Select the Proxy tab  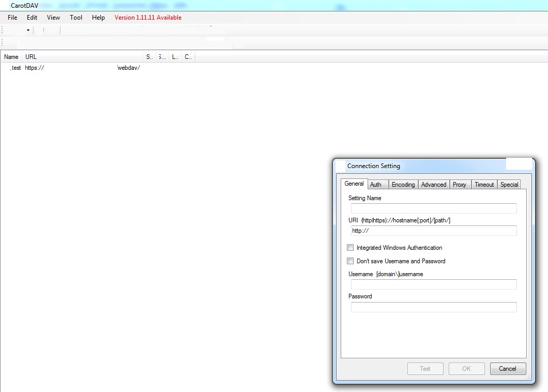coord(460,185)
